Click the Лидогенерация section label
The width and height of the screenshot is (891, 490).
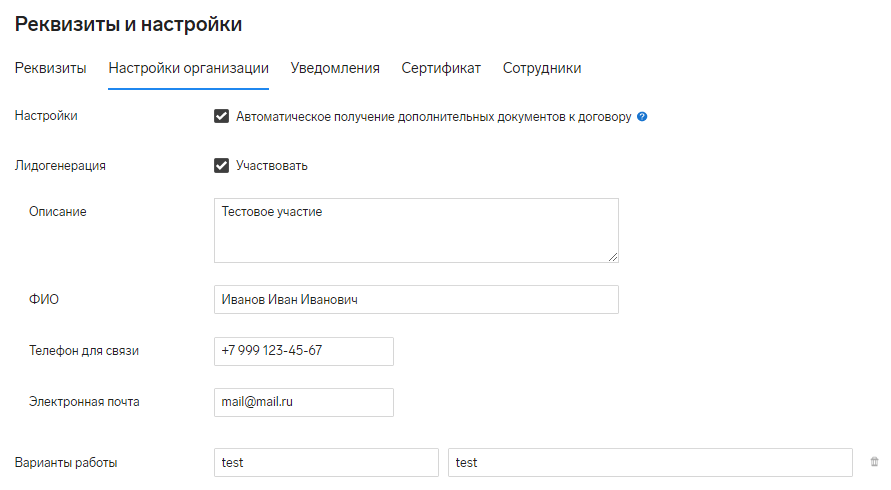pyautogui.click(x=60, y=166)
